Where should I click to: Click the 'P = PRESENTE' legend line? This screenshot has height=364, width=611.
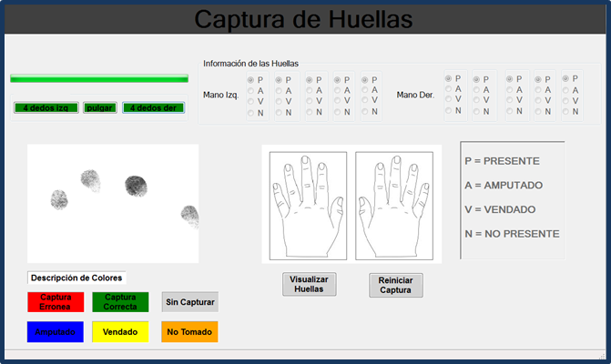click(x=503, y=161)
